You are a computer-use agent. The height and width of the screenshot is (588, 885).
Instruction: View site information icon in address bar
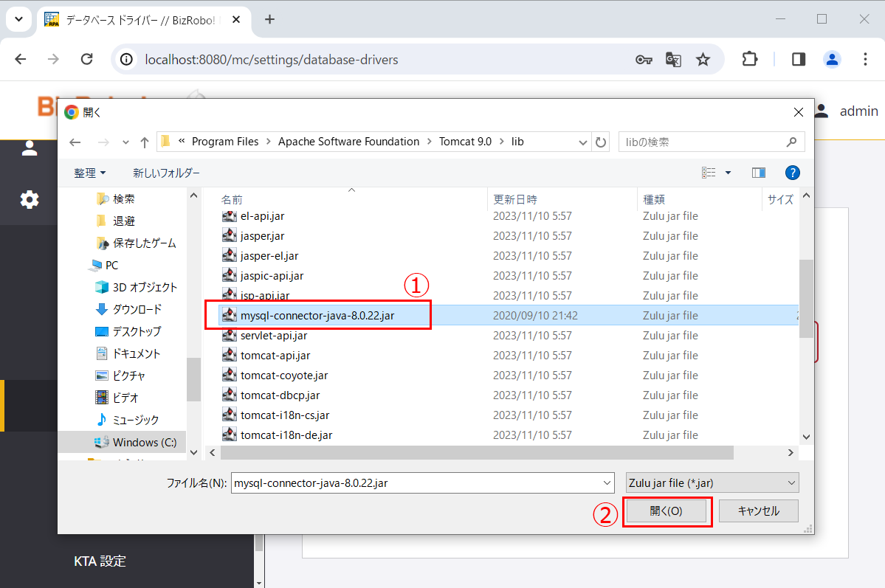point(126,59)
